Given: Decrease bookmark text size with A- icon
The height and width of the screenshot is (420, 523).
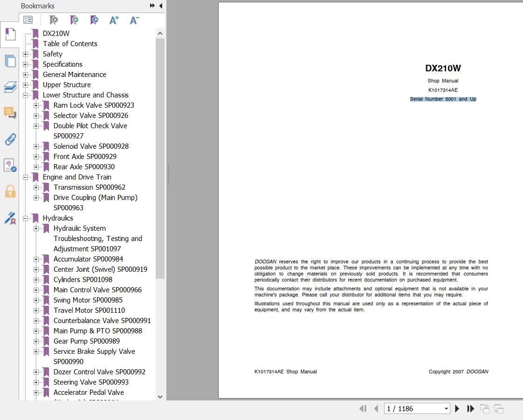Looking at the screenshot, I should (134, 20).
